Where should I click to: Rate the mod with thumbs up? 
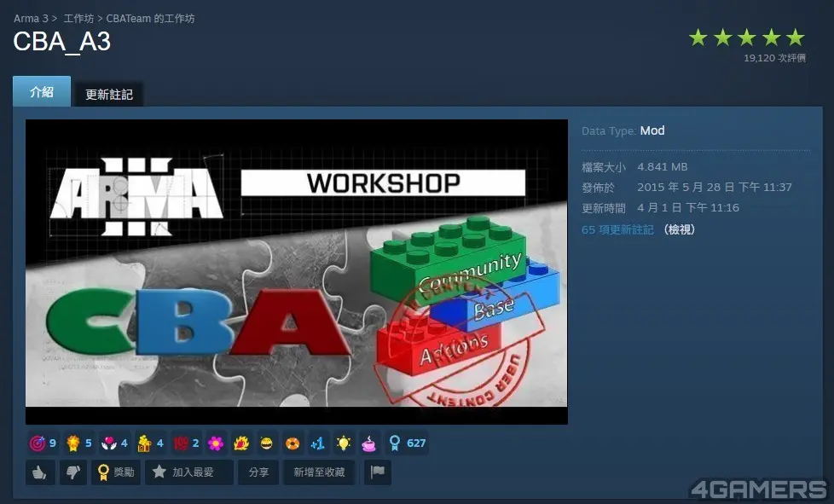pos(40,472)
